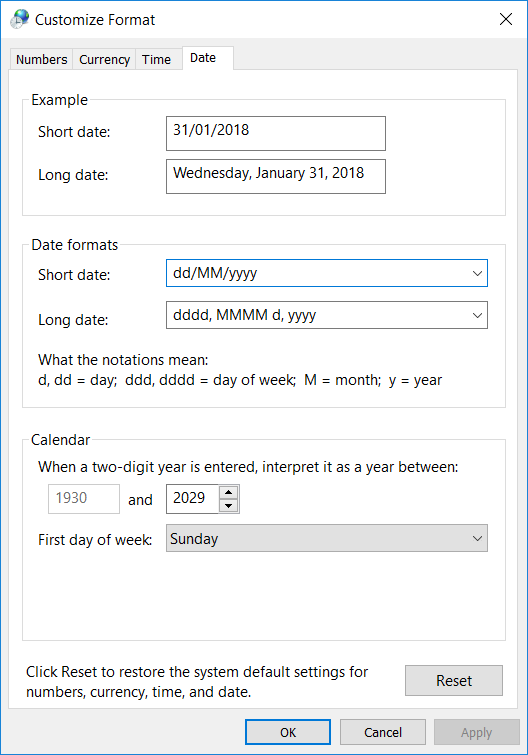The height and width of the screenshot is (755, 528).
Task: Close the Customize Format dialog
Action: click(x=505, y=19)
